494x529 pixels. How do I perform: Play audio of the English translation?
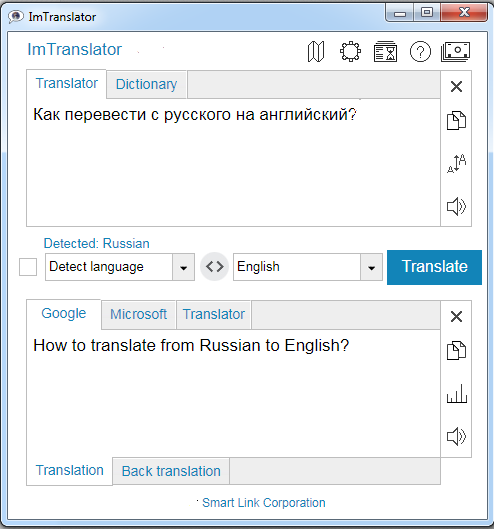(x=456, y=437)
